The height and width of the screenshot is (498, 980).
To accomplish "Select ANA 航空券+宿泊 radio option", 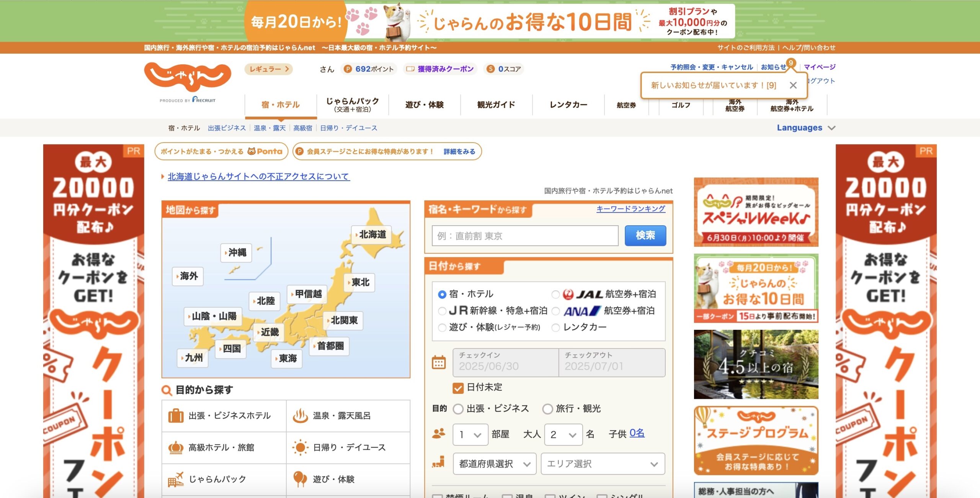I will click(x=555, y=311).
